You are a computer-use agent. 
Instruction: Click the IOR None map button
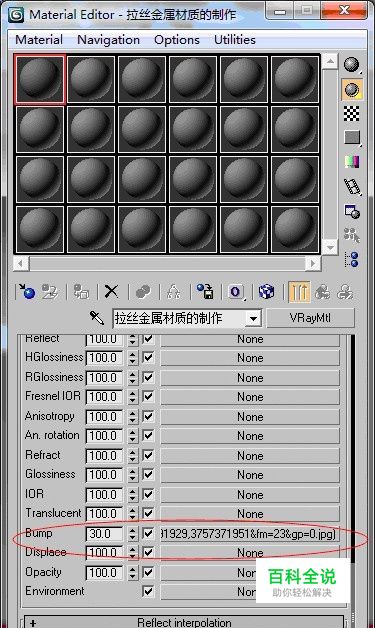[x=250, y=495]
